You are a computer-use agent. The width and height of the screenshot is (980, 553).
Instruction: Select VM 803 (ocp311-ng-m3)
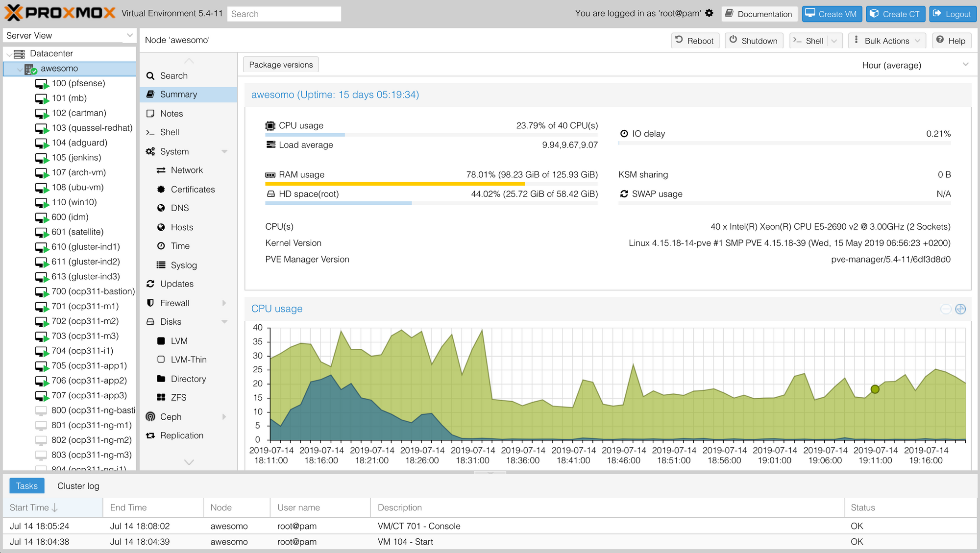pos(92,455)
